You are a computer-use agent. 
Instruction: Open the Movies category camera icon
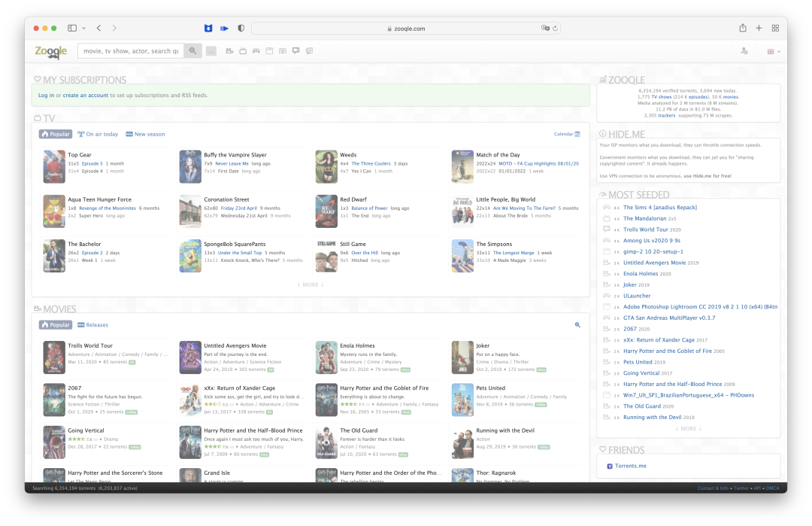point(229,50)
